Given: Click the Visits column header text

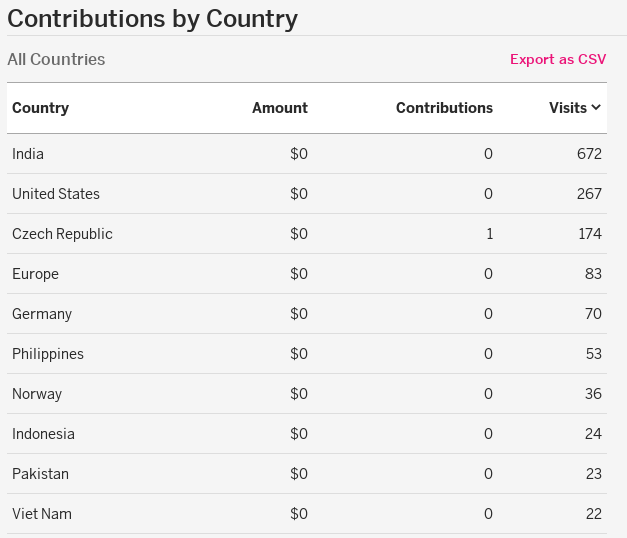Looking at the screenshot, I should pos(567,108).
